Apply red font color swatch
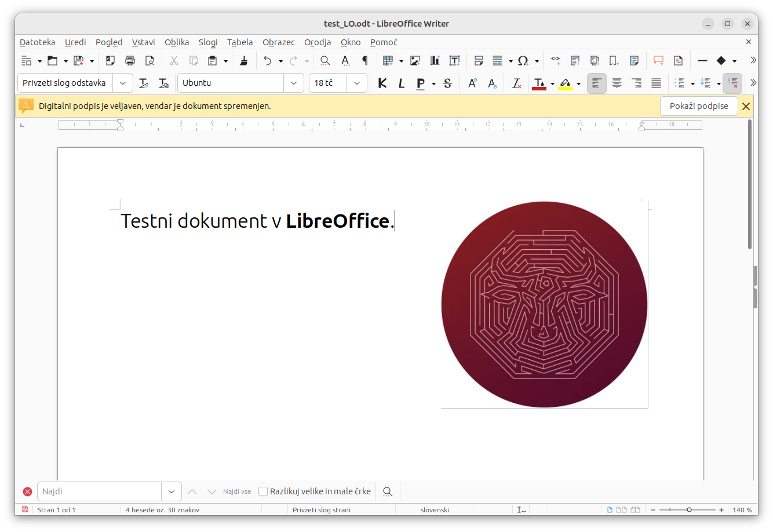Screen dimensions: 773x532 pyautogui.click(x=539, y=83)
